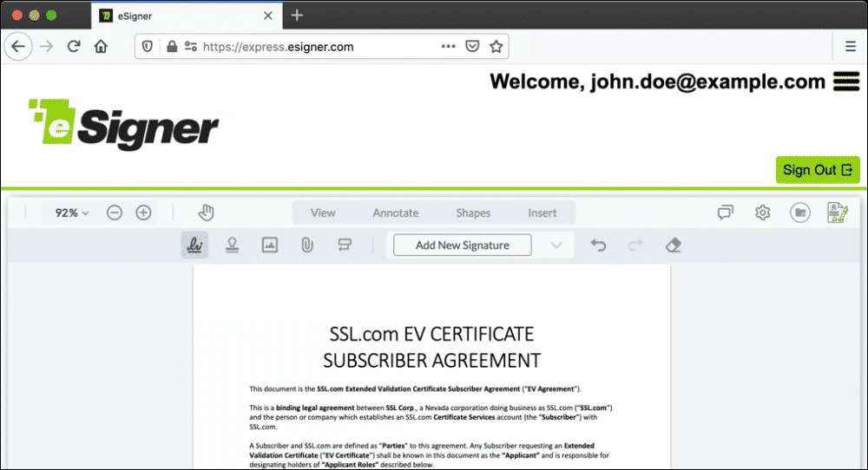
Task: Zoom out with the minus button
Action: [x=115, y=212]
